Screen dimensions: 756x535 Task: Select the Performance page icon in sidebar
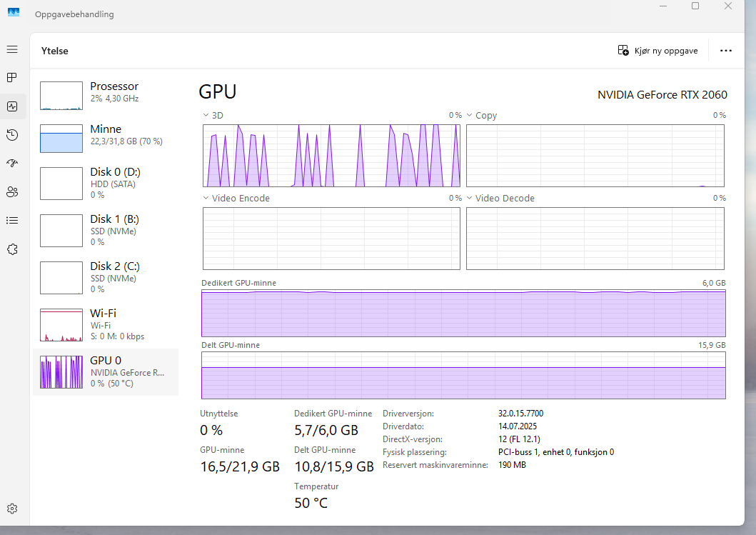12,106
